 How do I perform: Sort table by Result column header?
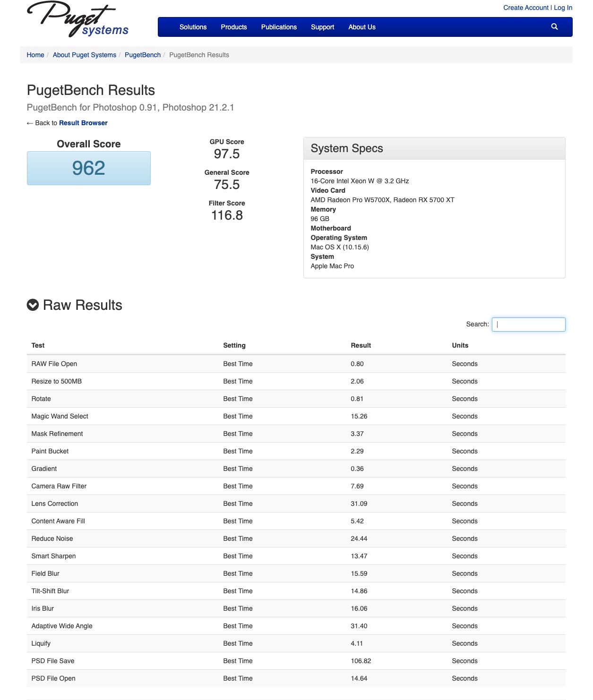point(361,345)
